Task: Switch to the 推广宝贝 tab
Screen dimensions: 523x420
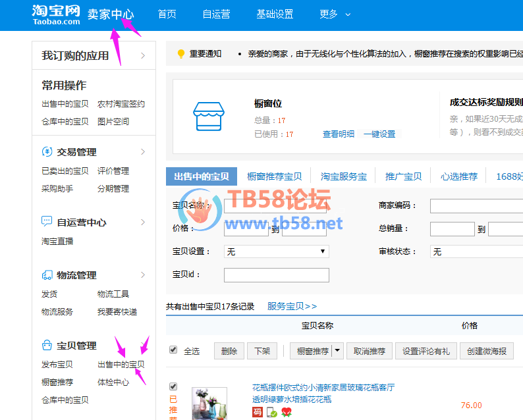Action: pos(403,176)
